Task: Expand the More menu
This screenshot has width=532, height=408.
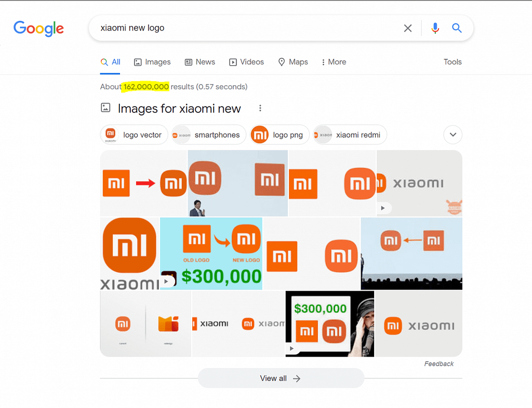Action: pos(334,62)
